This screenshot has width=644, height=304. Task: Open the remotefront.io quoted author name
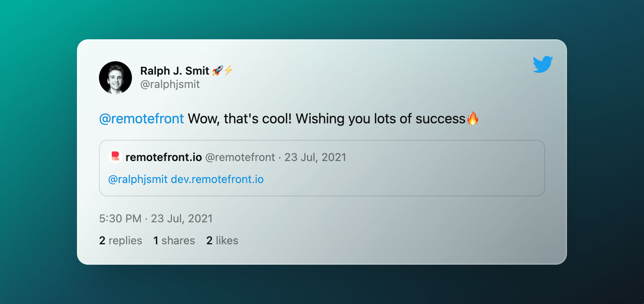163,157
